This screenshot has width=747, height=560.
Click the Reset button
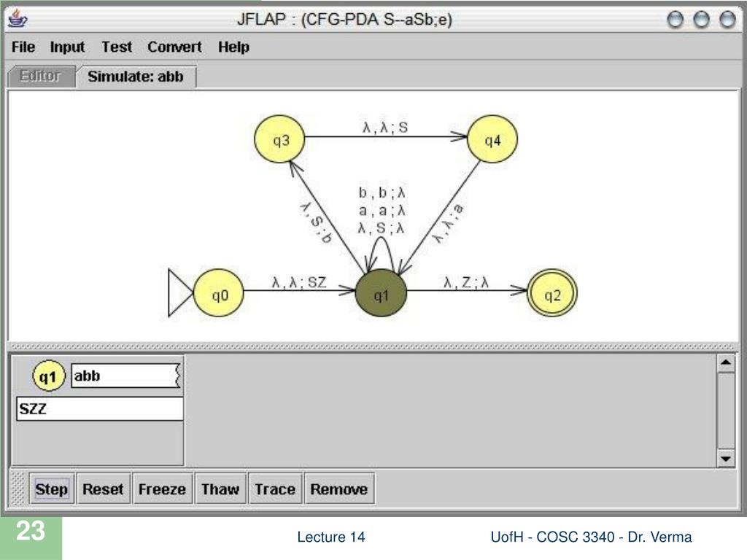click(103, 489)
